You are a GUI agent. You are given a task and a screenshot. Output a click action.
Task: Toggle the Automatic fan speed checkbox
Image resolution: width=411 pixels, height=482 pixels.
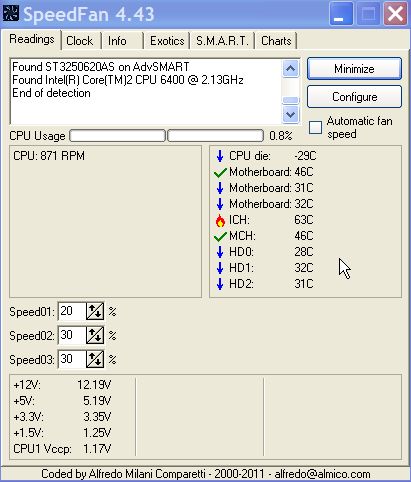click(315, 127)
